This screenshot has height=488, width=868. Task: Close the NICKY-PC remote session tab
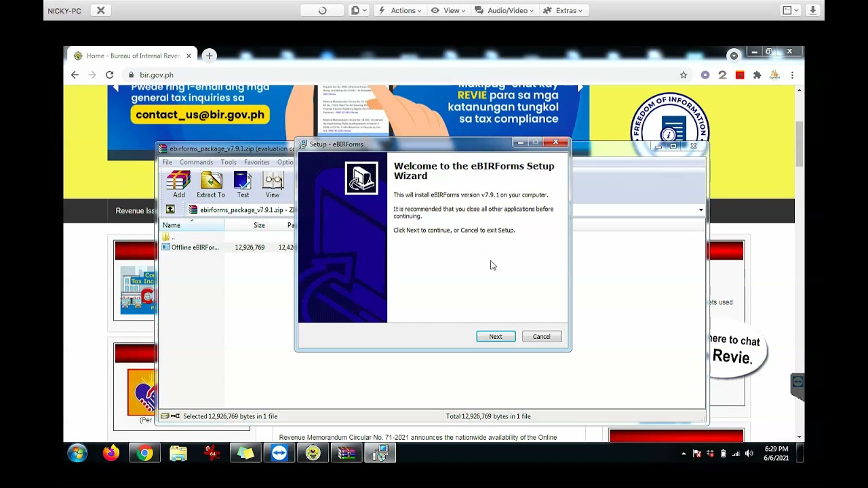100,10
